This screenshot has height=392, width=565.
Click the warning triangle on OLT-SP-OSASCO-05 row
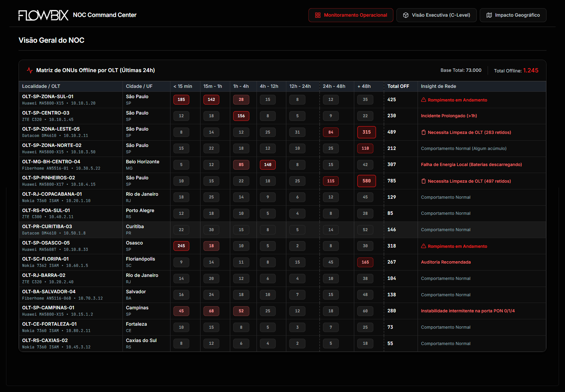[x=423, y=246]
